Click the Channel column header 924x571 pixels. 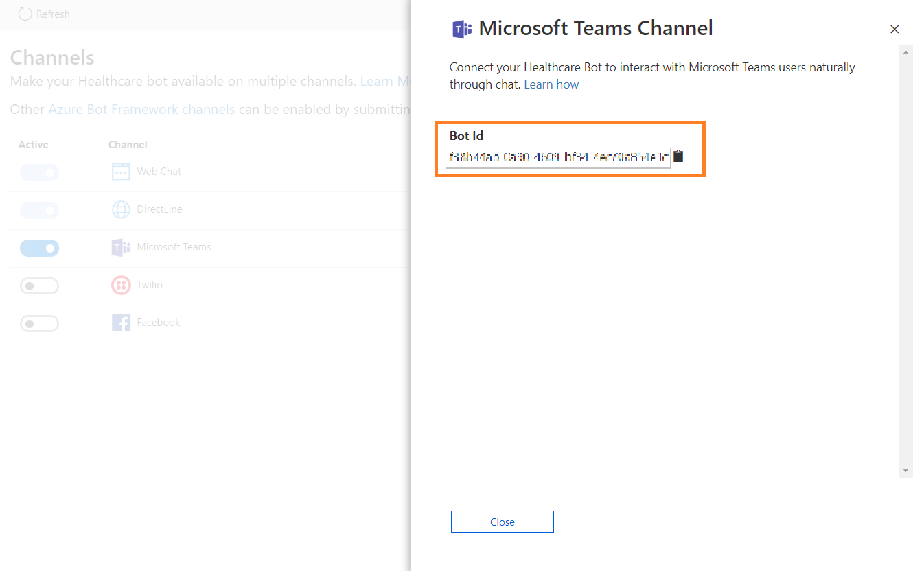point(128,145)
